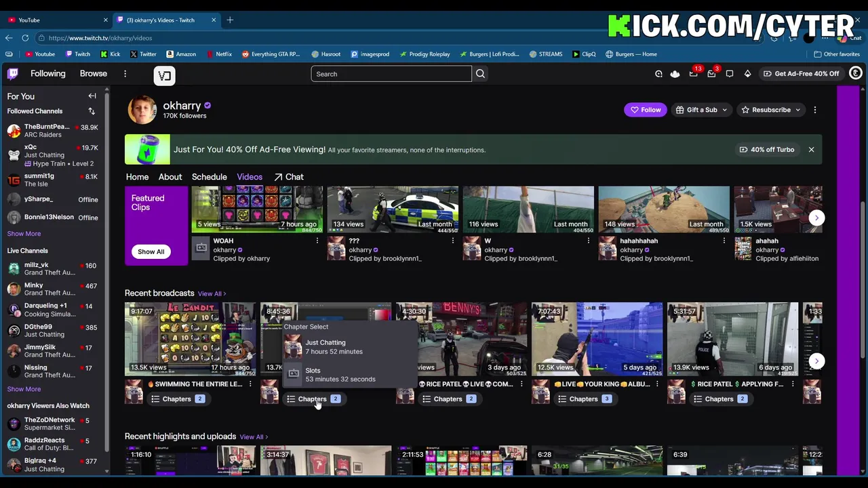Image resolution: width=868 pixels, height=488 pixels.
Task: Open Chapters dropdown for RICE PATEL APPLYING broadcast
Action: tap(721, 399)
